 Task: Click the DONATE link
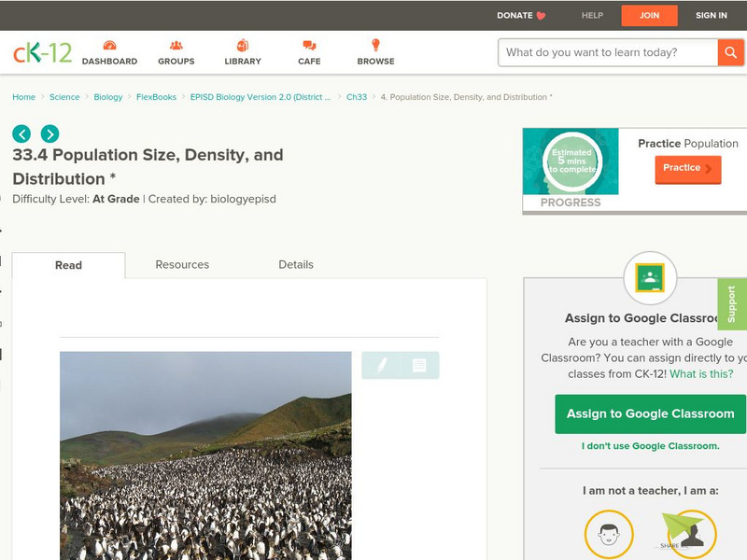[514, 16]
